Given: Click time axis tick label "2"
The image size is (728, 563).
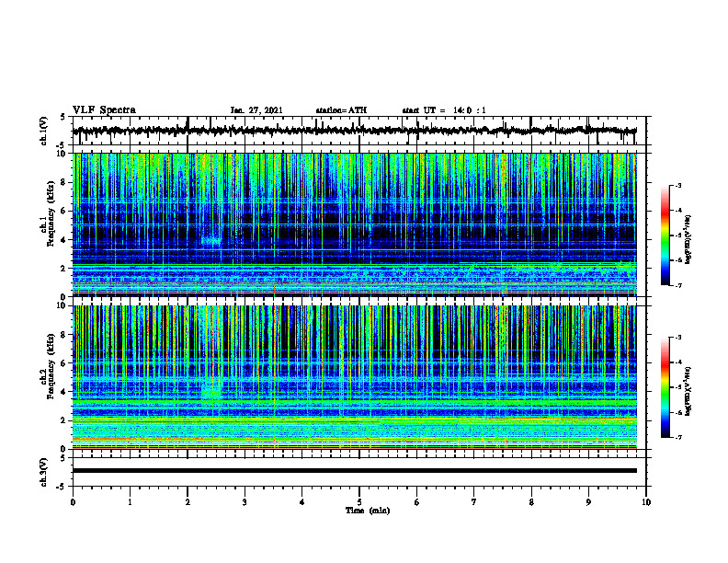Looking at the screenshot, I should tap(188, 502).
